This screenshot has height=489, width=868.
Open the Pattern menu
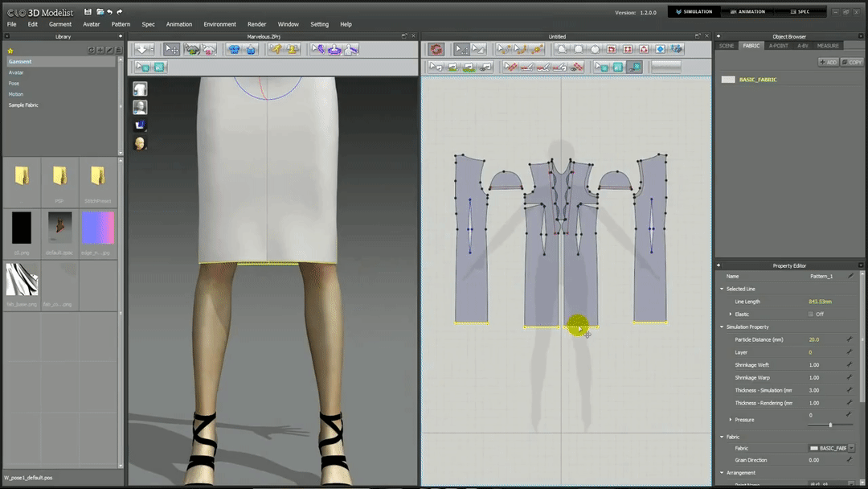[x=121, y=24]
